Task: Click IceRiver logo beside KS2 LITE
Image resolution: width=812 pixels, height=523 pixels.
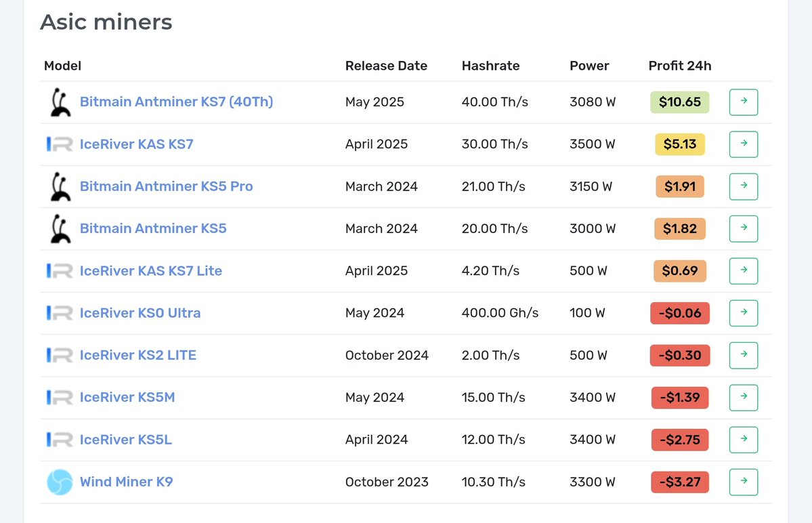Action: [x=60, y=355]
